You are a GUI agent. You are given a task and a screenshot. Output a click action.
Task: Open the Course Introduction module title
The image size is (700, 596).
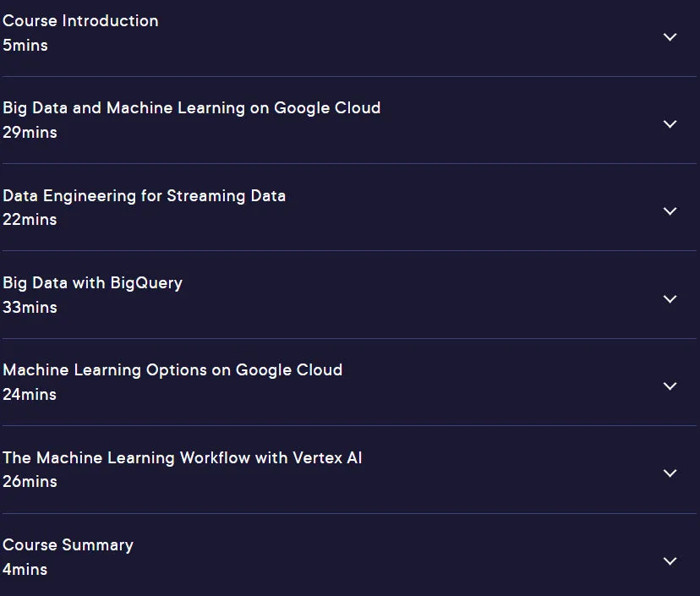pos(80,21)
